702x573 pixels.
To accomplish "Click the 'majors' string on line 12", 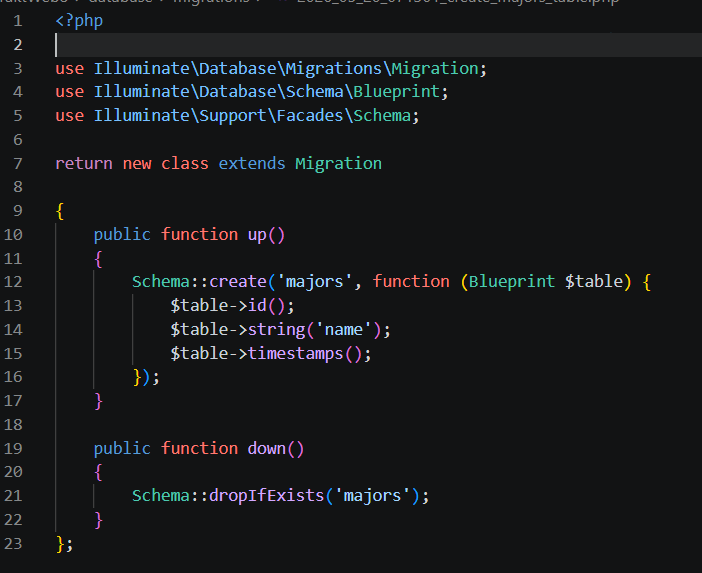I will [x=315, y=282].
